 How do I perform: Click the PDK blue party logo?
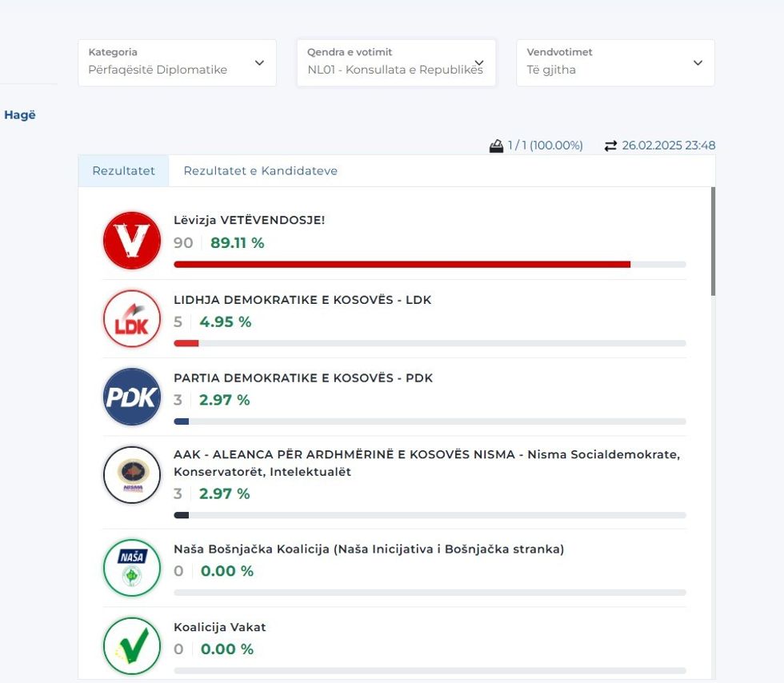pos(132,397)
